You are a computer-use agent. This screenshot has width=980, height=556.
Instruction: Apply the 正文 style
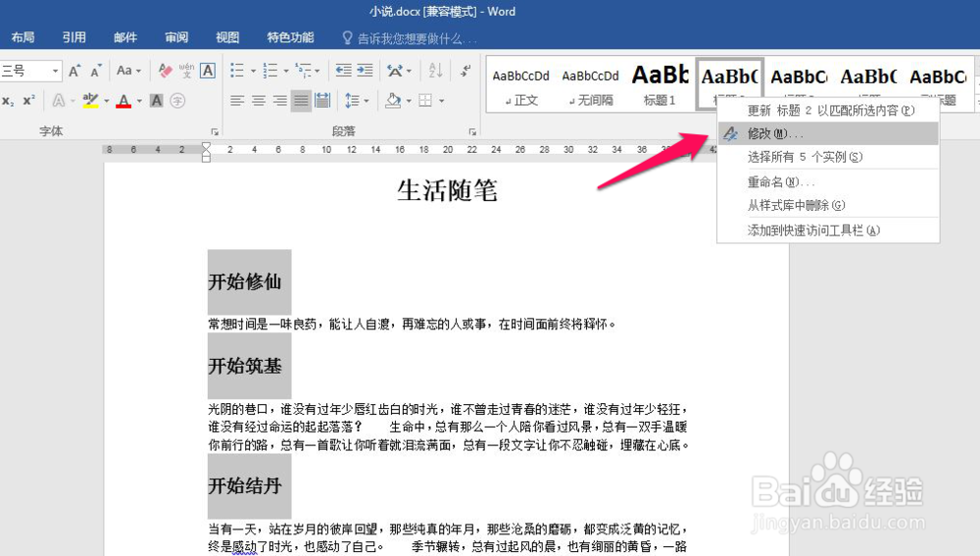[521, 85]
